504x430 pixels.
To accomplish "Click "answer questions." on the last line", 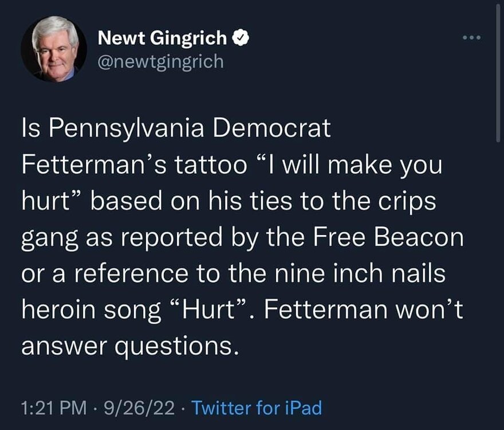I will (x=129, y=346).
